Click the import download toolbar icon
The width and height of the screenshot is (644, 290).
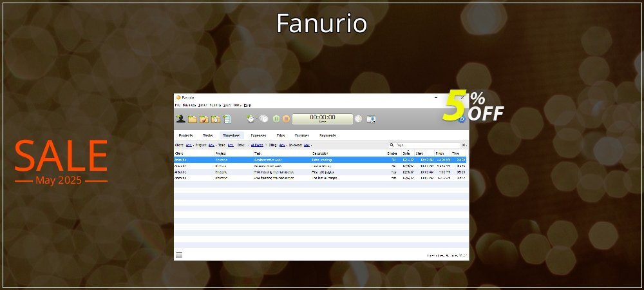tap(372, 119)
